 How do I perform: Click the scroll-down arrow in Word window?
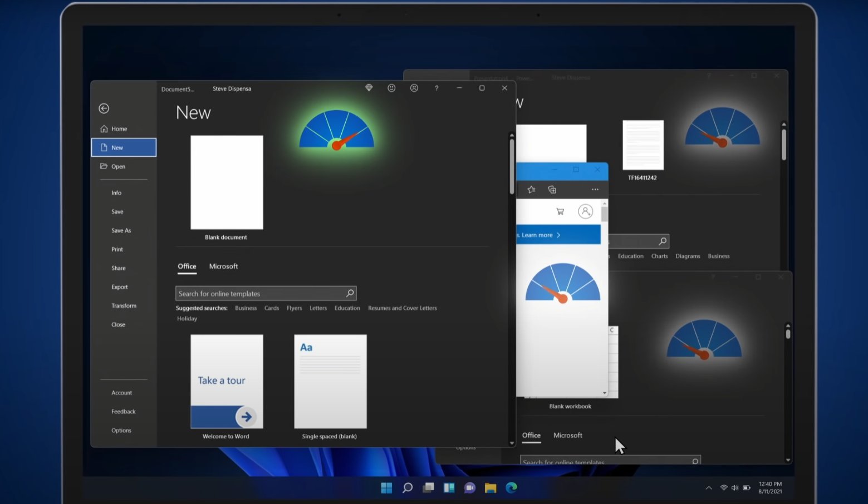pos(512,443)
